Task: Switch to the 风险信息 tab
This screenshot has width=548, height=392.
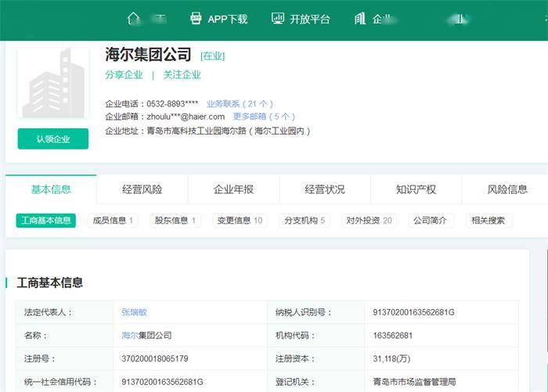Action: pyautogui.click(x=507, y=189)
